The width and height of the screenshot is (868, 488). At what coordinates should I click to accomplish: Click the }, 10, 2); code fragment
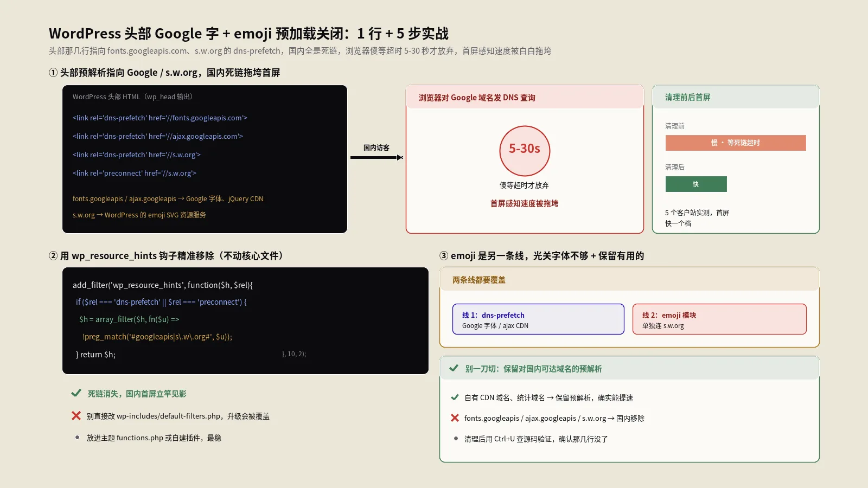coord(294,354)
